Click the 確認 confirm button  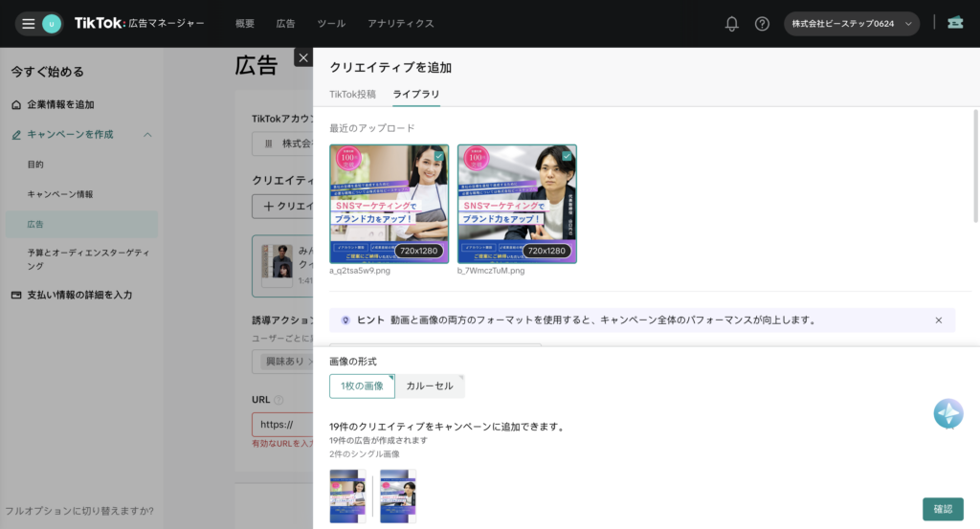coord(943,509)
